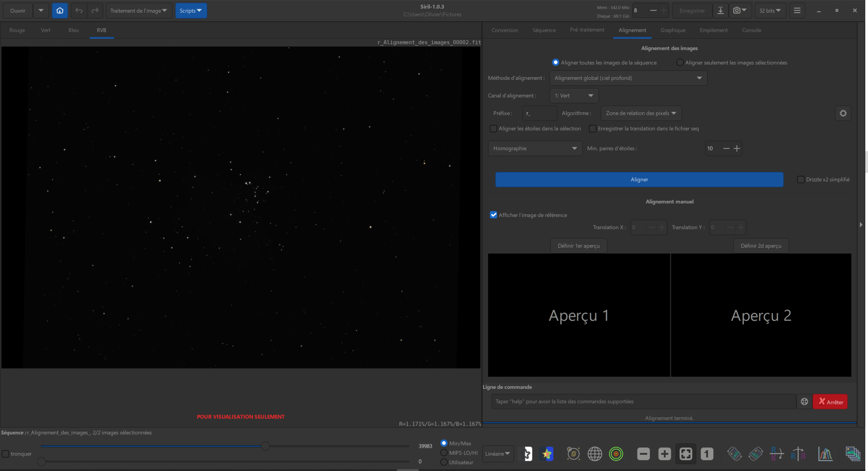Switch to the Pré-traitement tab
The height and width of the screenshot is (471, 868).
(587, 30)
